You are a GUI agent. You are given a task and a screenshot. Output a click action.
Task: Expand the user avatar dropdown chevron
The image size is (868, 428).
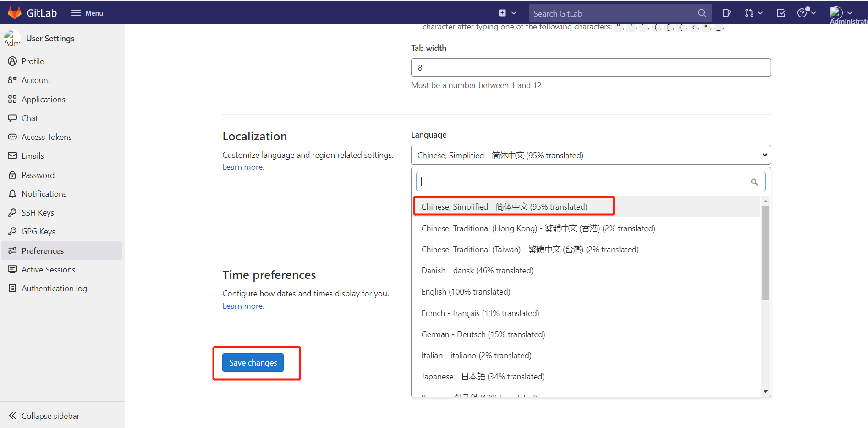coord(850,13)
